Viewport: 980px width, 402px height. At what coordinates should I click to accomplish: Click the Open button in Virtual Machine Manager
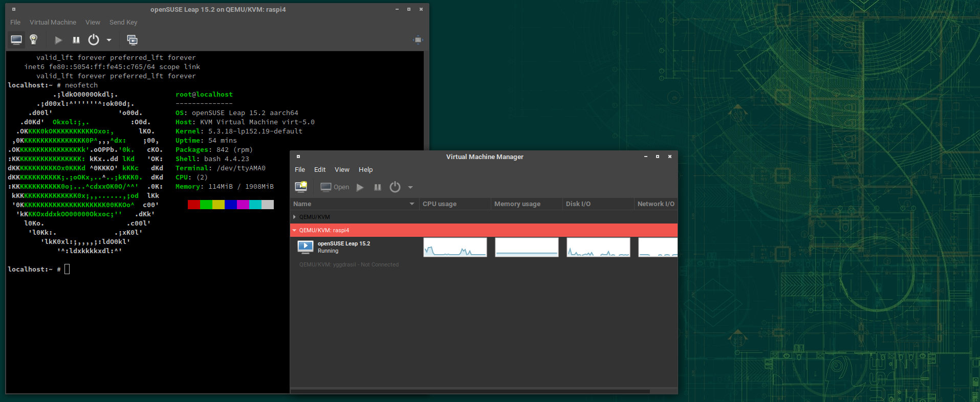[x=335, y=187]
